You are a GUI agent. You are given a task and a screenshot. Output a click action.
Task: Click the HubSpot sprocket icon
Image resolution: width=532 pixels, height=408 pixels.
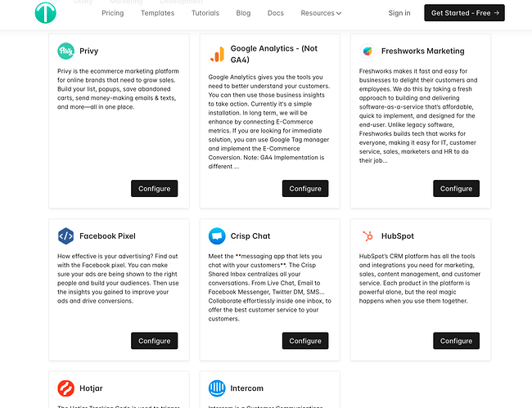[367, 235]
